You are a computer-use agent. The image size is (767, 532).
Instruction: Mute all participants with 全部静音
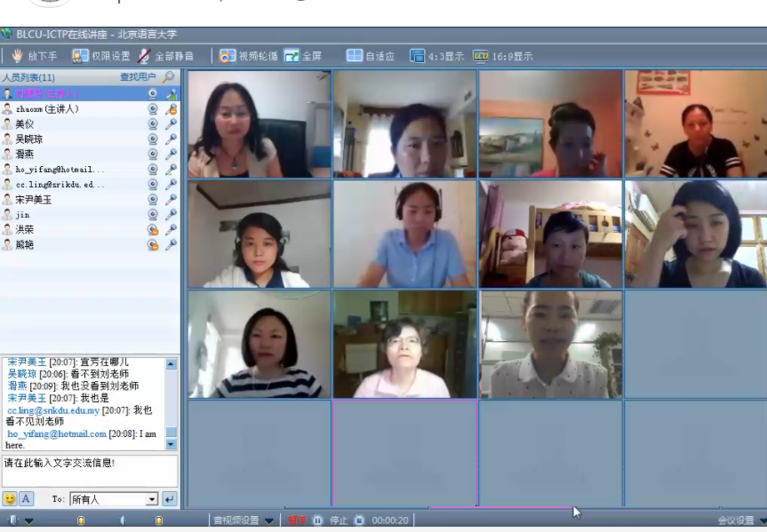tap(144, 56)
